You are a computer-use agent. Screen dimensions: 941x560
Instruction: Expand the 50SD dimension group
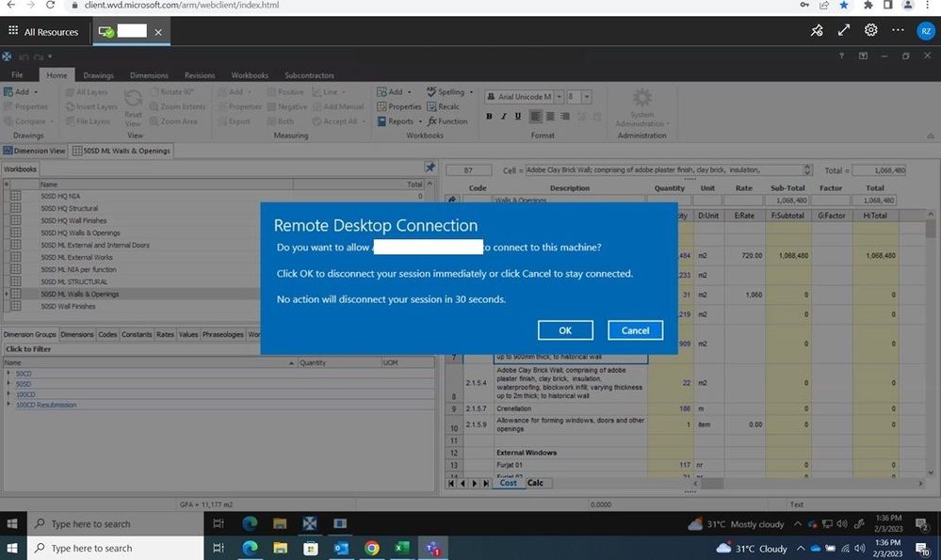tap(8, 384)
